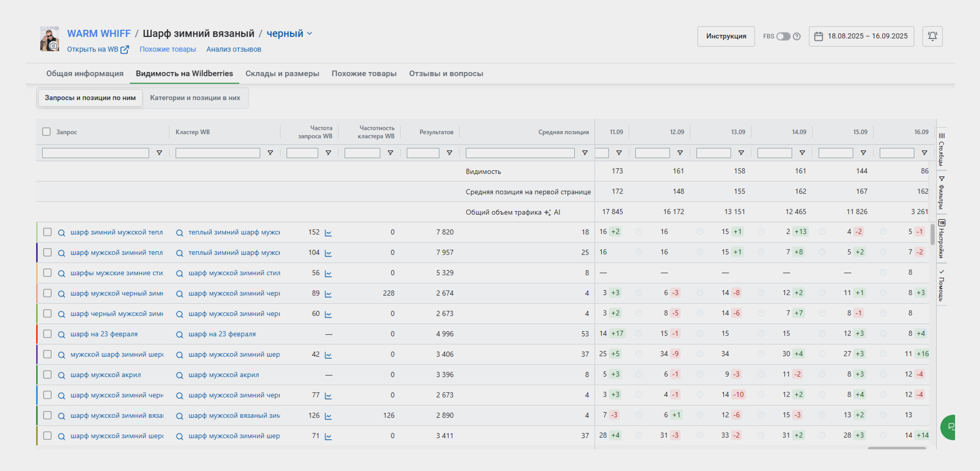Select Категории и позиции в них sub-tab
This screenshot has width=980, height=471.
pos(195,98)
